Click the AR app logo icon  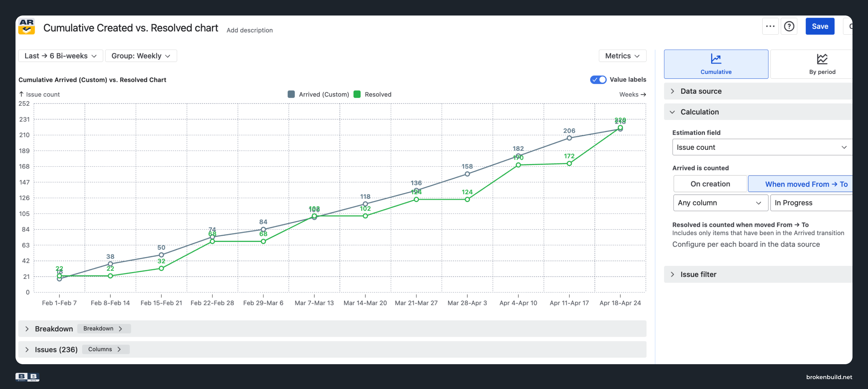(x=26, y=26)
